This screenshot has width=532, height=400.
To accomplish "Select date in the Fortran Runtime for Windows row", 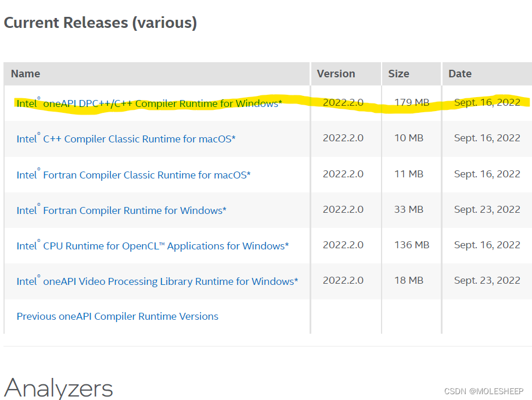I will 487,209.
